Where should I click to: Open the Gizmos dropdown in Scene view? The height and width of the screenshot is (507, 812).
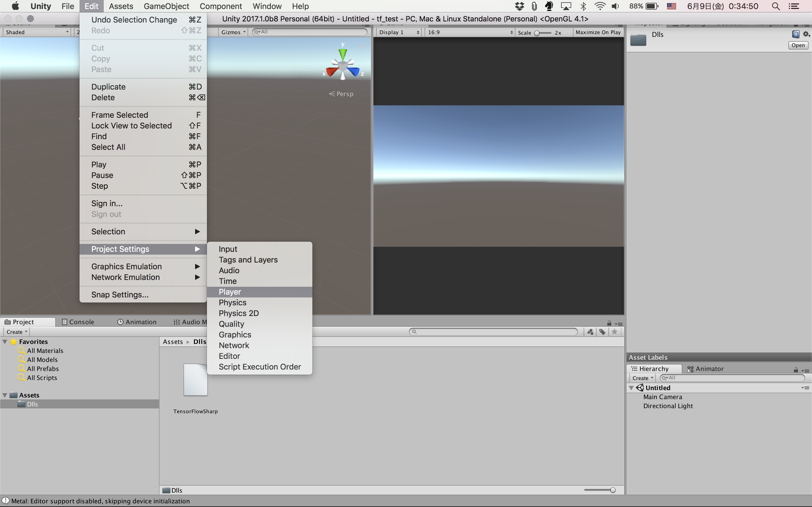tap(233, 32)
